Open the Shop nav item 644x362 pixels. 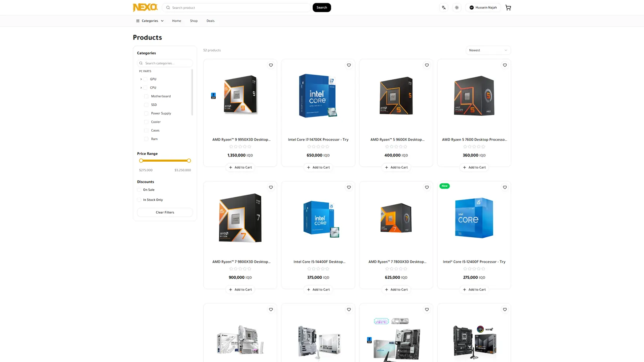coord(194,21)
